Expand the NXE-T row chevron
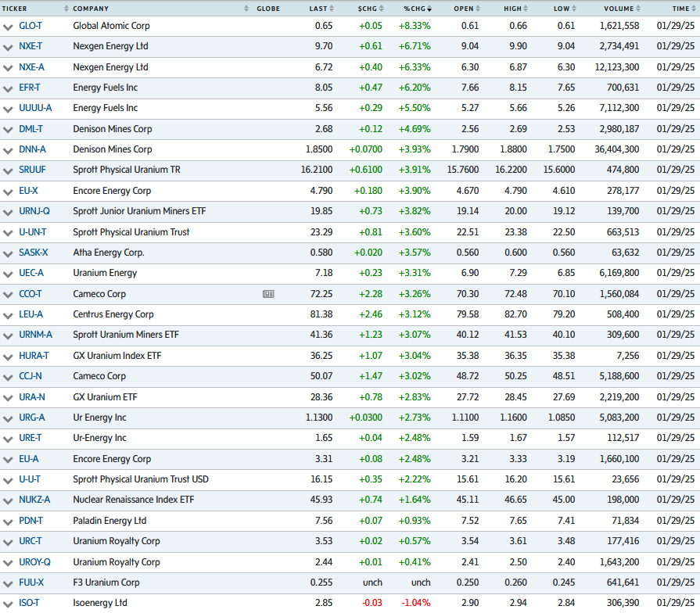700x613 pixels. tap(8, 47)
